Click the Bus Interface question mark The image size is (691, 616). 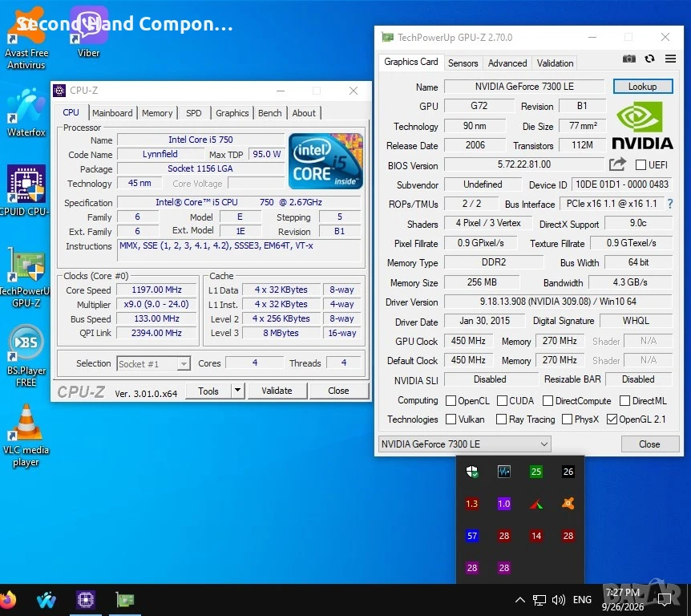[670, 204]
